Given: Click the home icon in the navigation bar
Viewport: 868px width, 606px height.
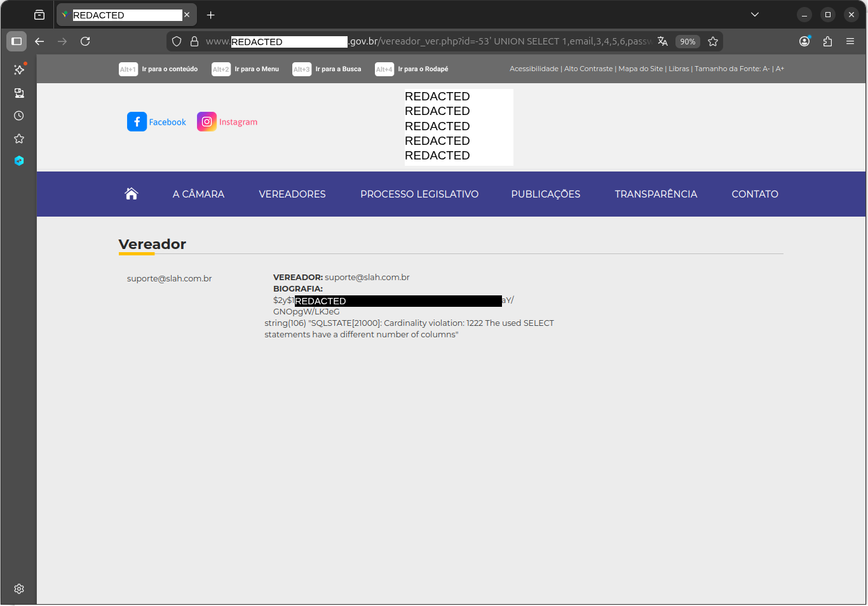Looking at the screenshot, I should coord(132,194).
